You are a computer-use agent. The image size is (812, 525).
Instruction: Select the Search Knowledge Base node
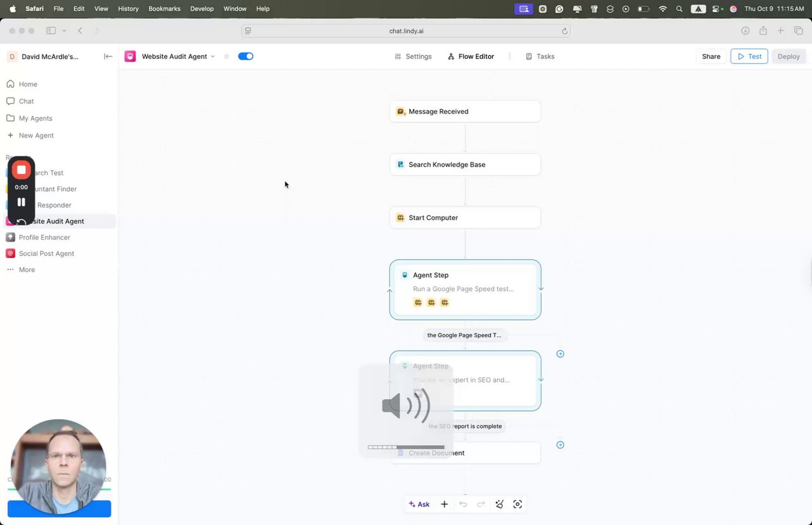(x=465, y=164)
